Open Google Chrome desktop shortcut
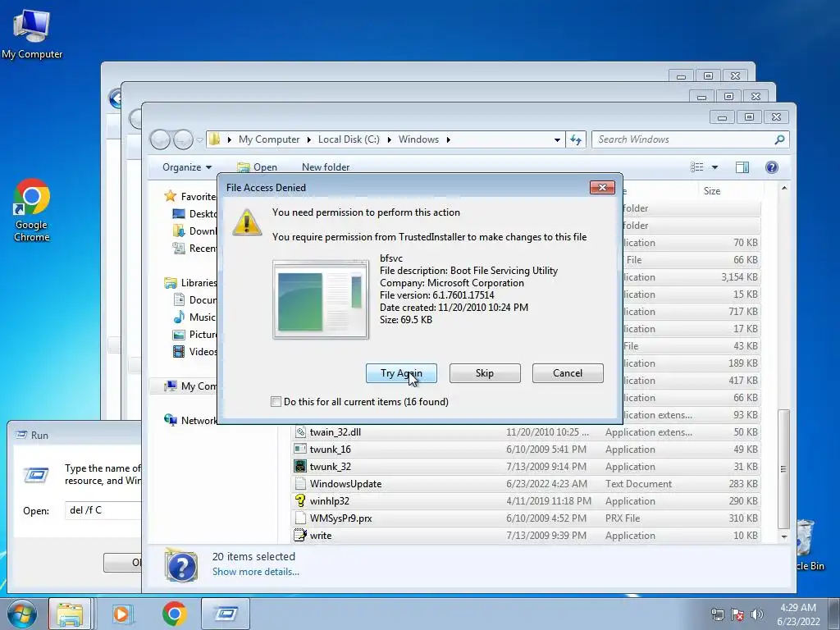Screen dimensions: 840x630 [32, 210]
